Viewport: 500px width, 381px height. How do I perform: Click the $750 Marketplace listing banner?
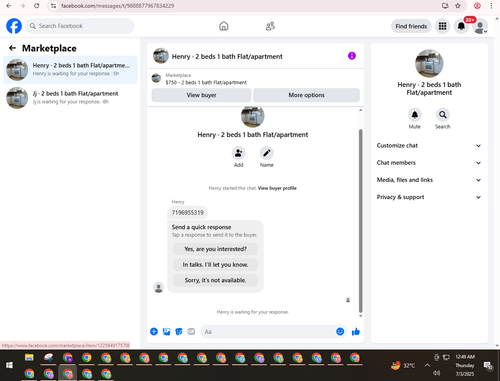tap(256, 79)
